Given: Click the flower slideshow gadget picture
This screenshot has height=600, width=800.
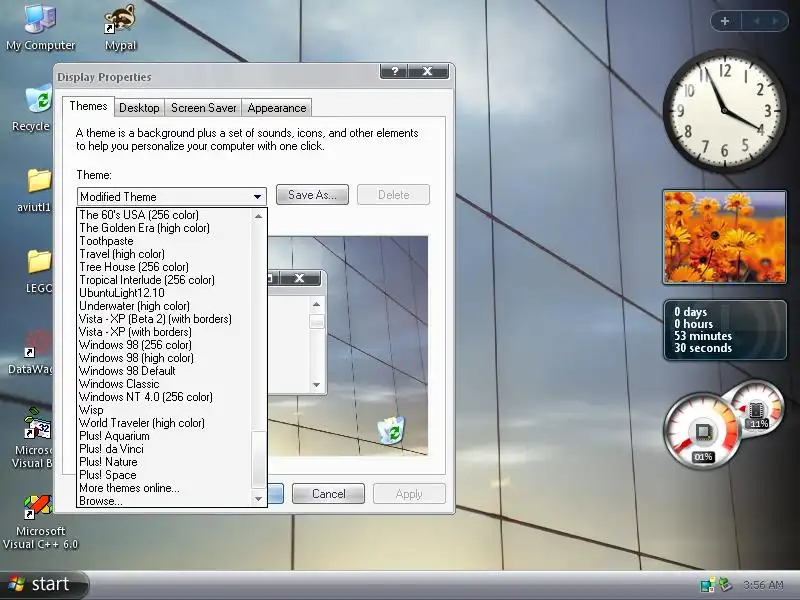Looking at the screenshot, I should click(x=724, y=237).
